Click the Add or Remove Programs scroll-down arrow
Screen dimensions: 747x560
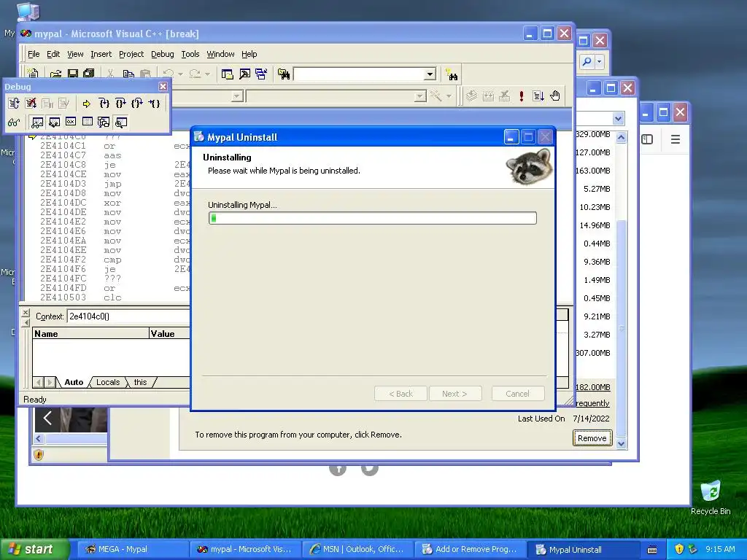tap(622, 444)
